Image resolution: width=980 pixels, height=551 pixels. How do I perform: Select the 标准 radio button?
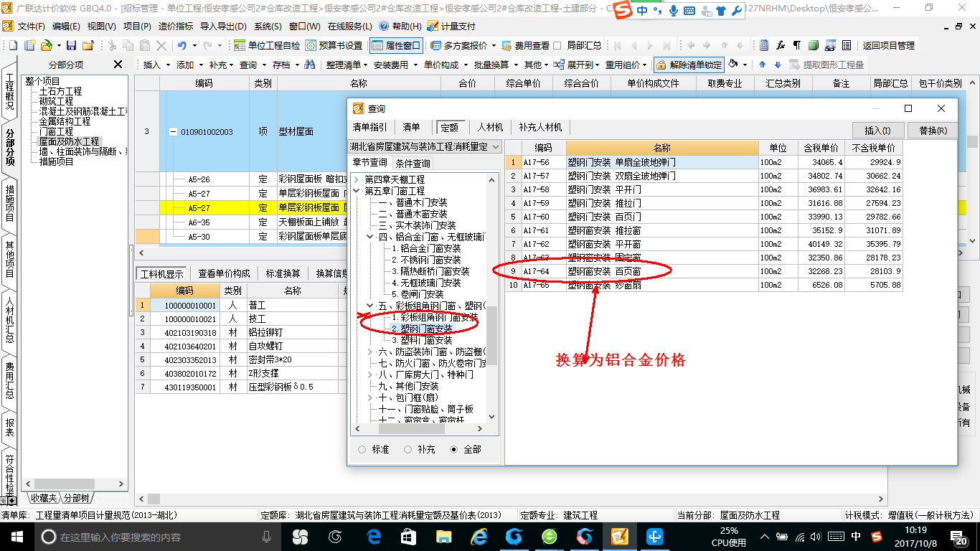tap(362, 449)
